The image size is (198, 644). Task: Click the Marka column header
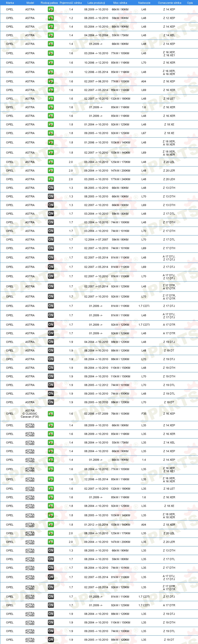(x=10, y=3)
